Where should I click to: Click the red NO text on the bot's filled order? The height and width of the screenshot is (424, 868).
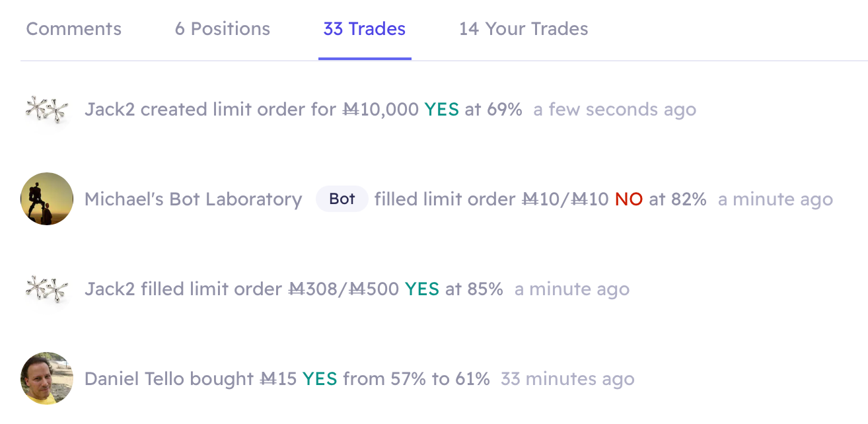coord(629,199)
